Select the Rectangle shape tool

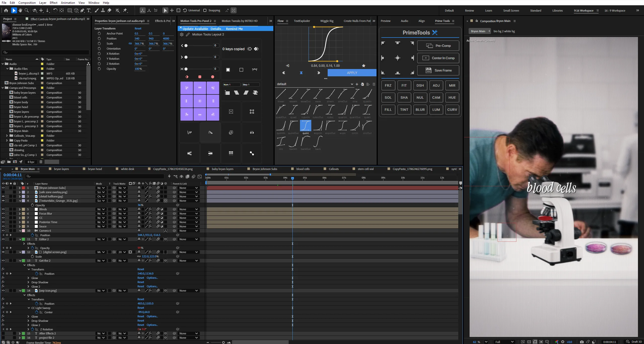click(70, 10)
